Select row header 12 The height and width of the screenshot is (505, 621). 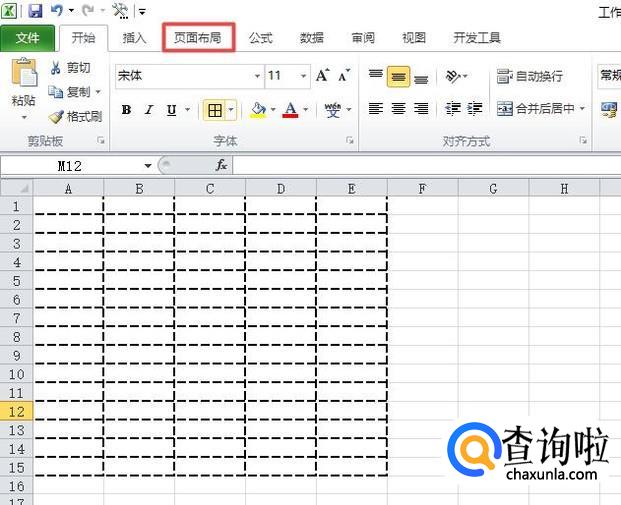pos(17,412)
